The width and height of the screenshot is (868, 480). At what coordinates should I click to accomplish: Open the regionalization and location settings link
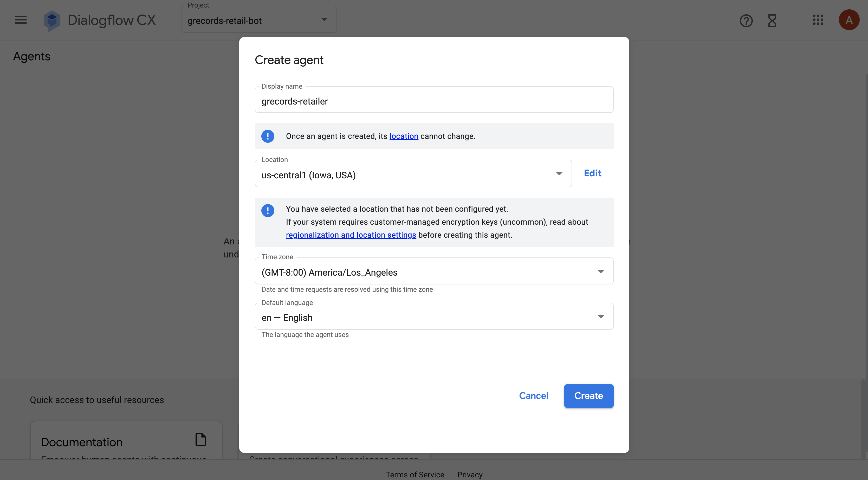(351, 235)
